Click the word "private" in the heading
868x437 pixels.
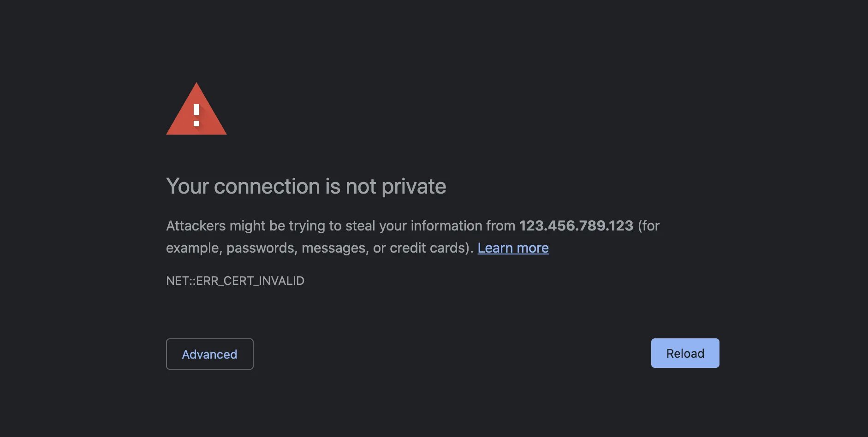click(x=414, y=187)
